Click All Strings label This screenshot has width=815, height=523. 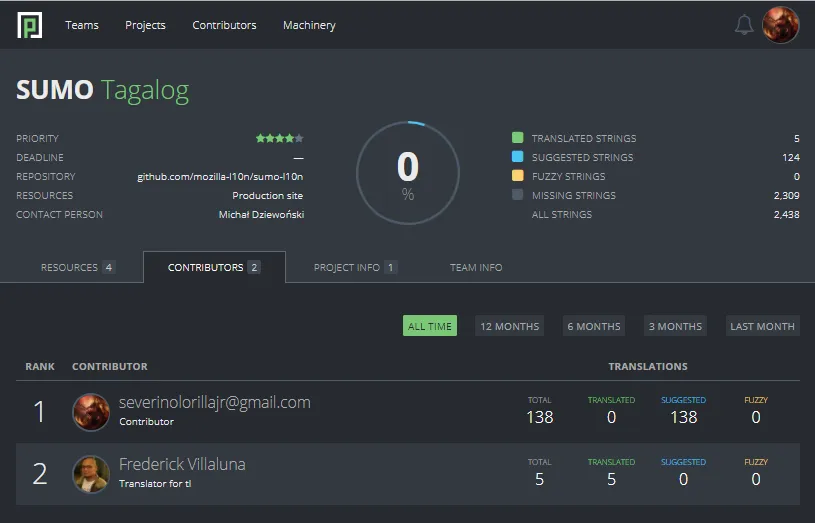[561, 214]
